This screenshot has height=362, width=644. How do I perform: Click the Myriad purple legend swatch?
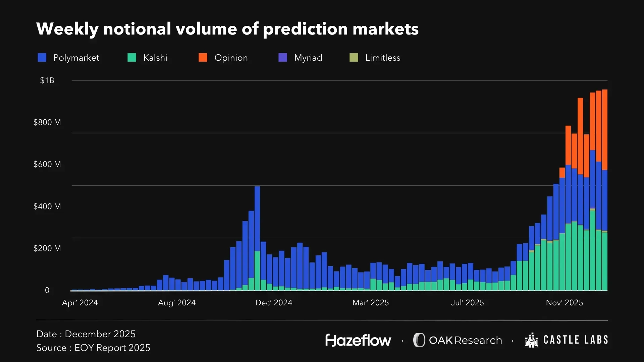point(283,58)
